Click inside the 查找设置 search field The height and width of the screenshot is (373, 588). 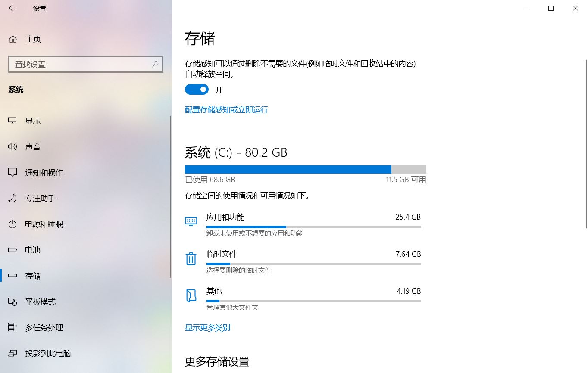[86, 64]
